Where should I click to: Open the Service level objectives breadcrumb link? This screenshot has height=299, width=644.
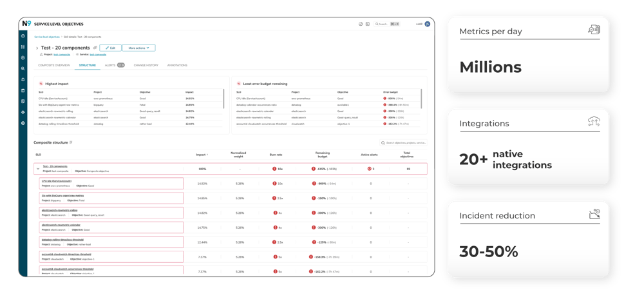tap(47, 37)
